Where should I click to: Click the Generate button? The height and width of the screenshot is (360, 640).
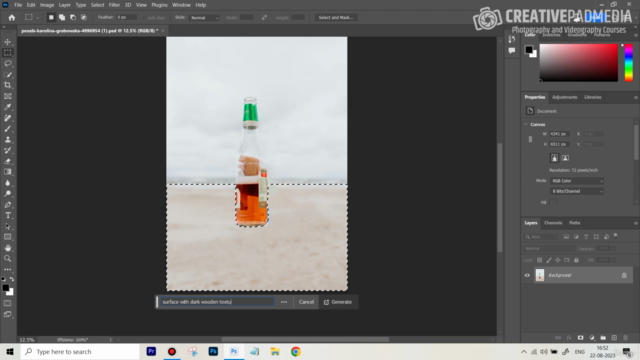point(338,302)
